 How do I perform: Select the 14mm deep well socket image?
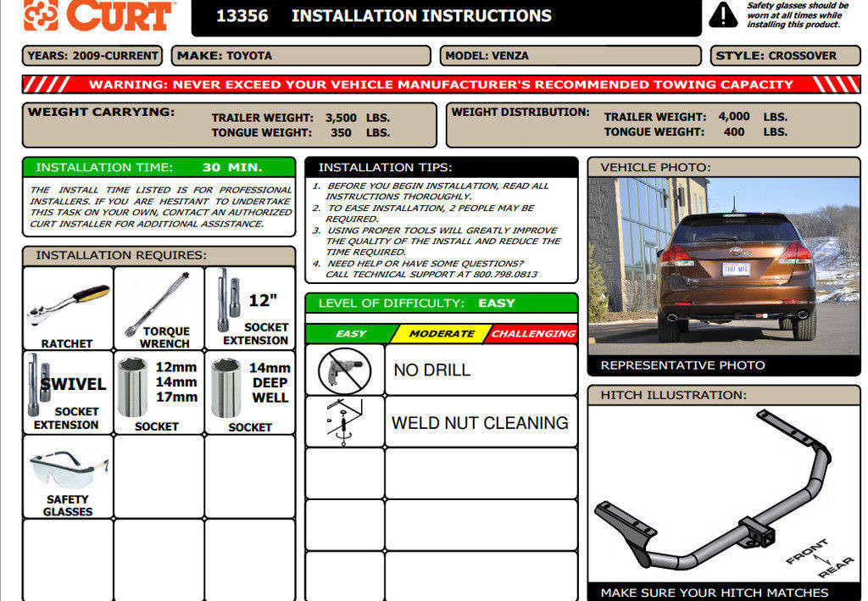(226, 388)
